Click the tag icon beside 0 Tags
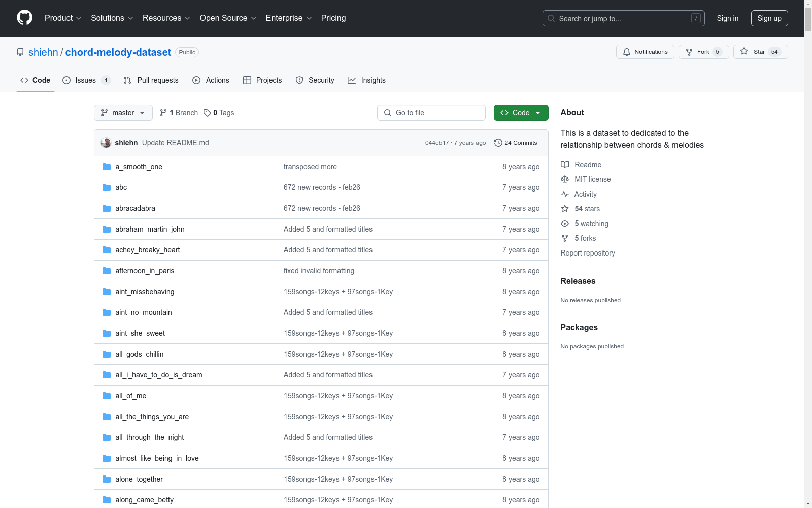 point(207,113)
